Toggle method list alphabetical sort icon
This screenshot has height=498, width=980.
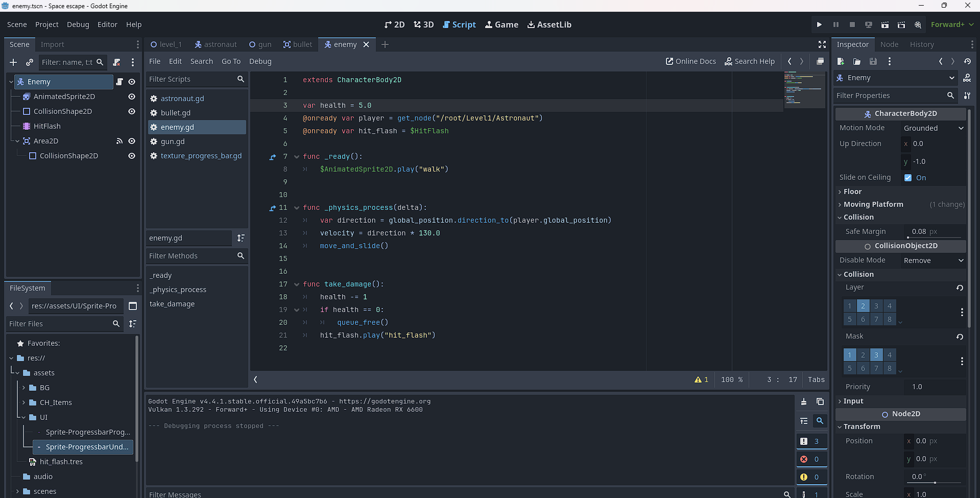coord(241,238)
